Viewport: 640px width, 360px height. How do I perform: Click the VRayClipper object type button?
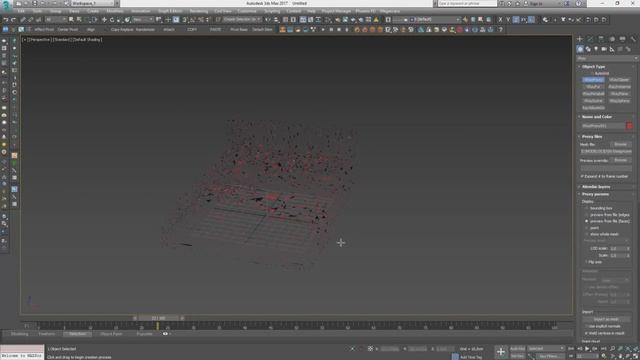coord(619,80)
